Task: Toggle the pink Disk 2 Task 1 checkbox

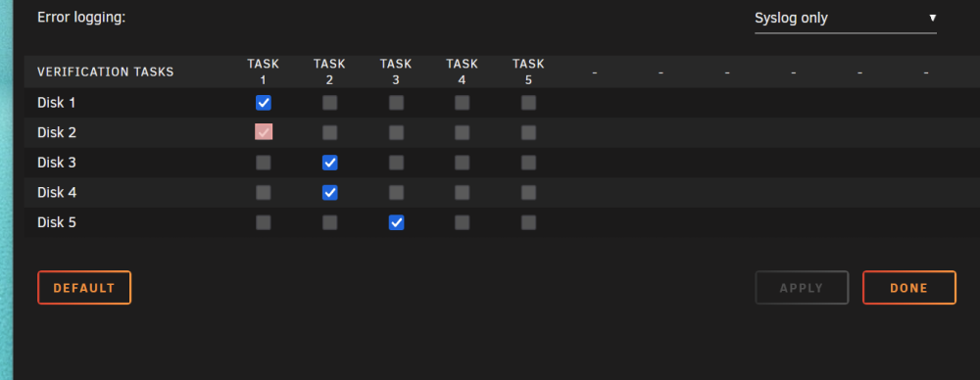Action: tap(263, 132)
